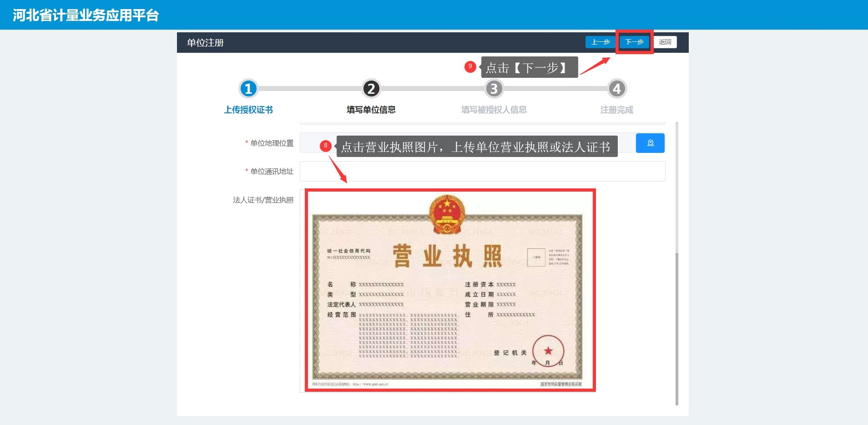Click the step 3 circle indicator
The height and width of the screenshot is (425, 868).
[x=494, y=89]
